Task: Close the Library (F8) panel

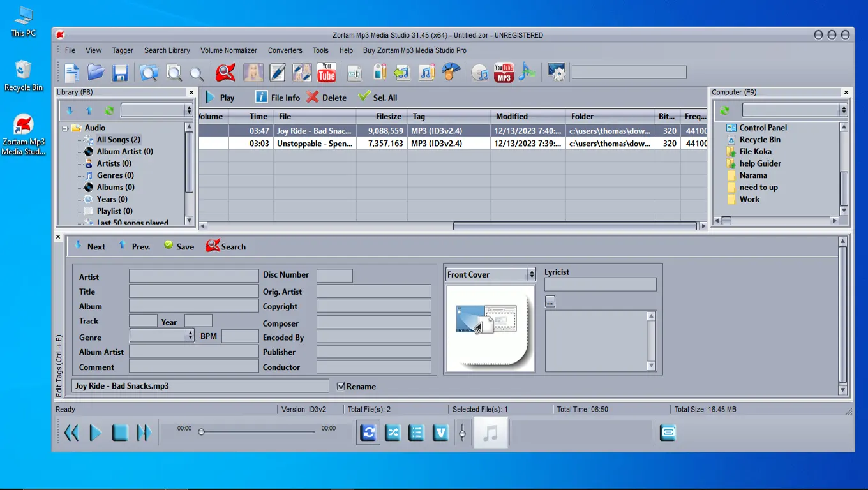Action: (x=191, y=93)
